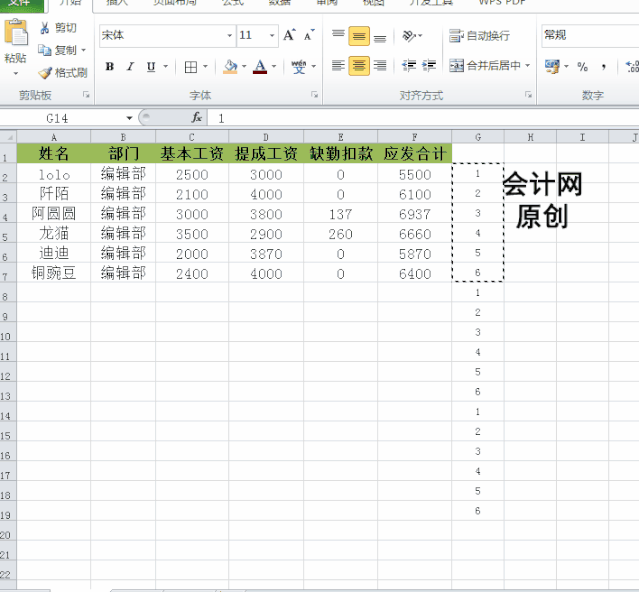Viewport: 639px width, 592px height.
Task: Apply comma thousands separator style
Action: [604, 66]
